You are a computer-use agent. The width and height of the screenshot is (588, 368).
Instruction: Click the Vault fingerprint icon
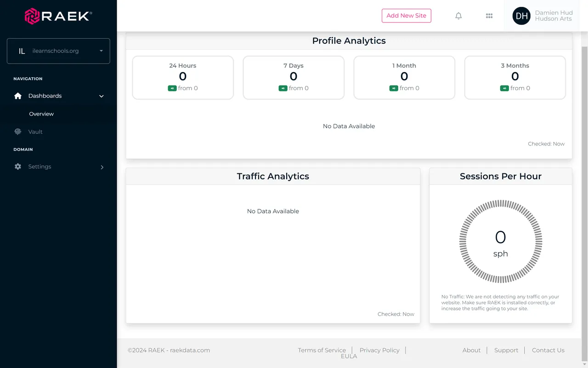tap(18, 132)
